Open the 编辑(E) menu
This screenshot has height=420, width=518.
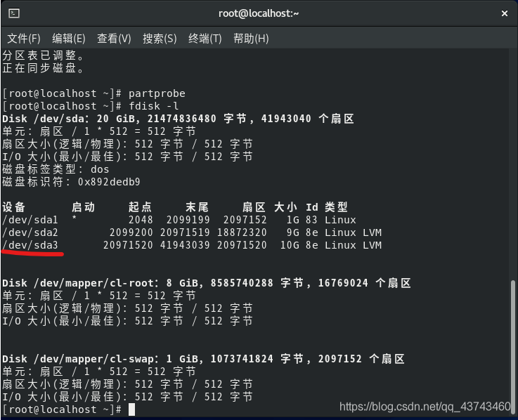[x=69, y=39]
